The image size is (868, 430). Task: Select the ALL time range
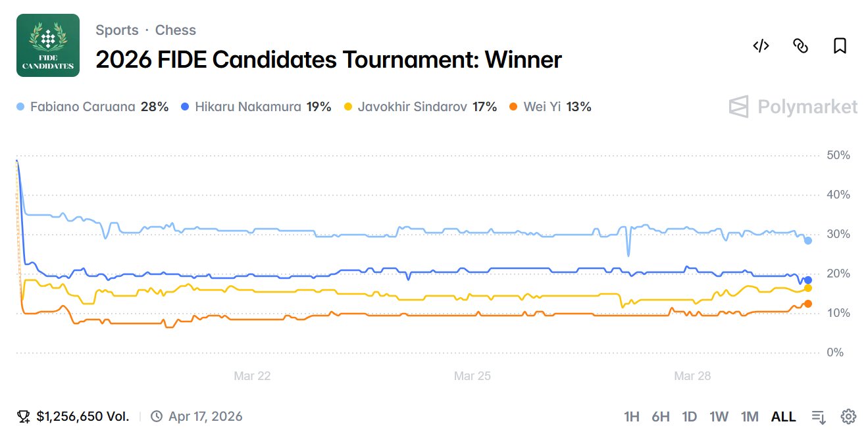(783, 416)
